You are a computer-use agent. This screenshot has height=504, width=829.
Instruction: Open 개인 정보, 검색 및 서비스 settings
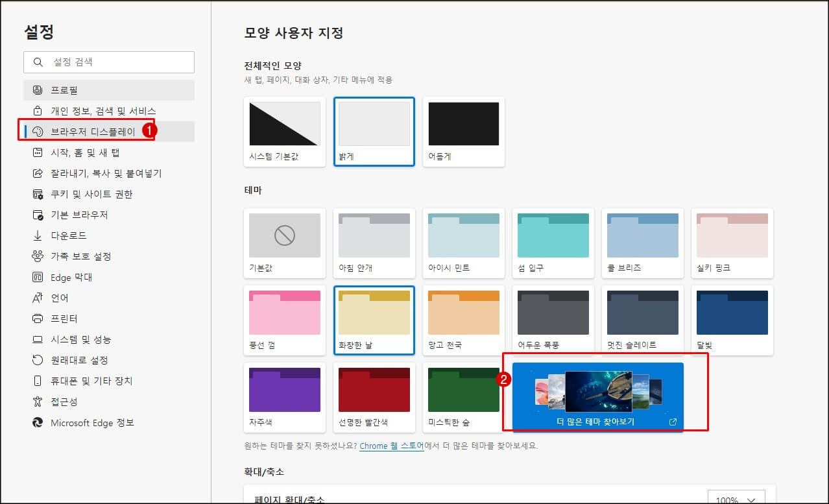tap(109, 111)
